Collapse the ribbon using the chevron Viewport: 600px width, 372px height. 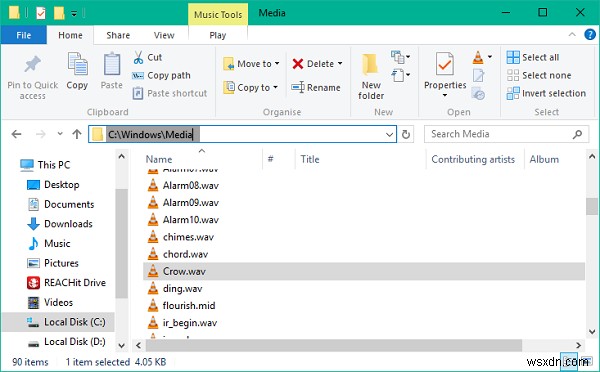572,35
